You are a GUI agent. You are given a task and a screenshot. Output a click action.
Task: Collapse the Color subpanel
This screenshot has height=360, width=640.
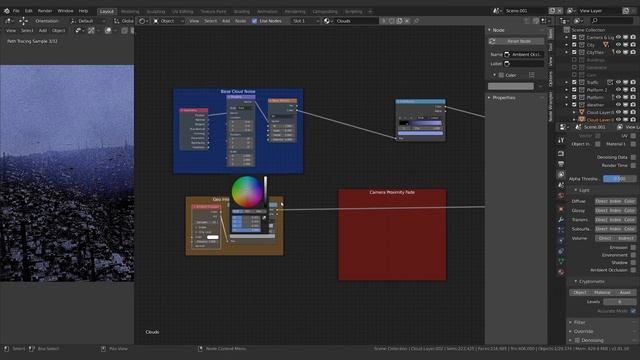pos(494,75)
